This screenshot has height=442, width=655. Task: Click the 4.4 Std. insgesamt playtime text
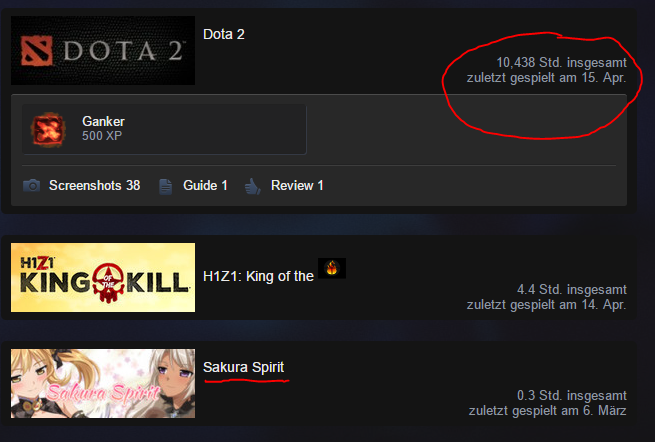pyautogui.click(x=571, y=290)
